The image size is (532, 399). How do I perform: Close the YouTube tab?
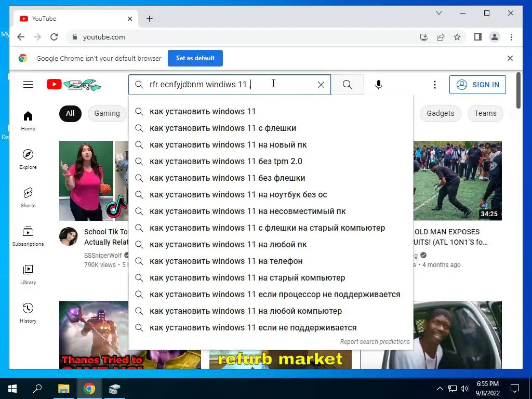coord(129,19)
